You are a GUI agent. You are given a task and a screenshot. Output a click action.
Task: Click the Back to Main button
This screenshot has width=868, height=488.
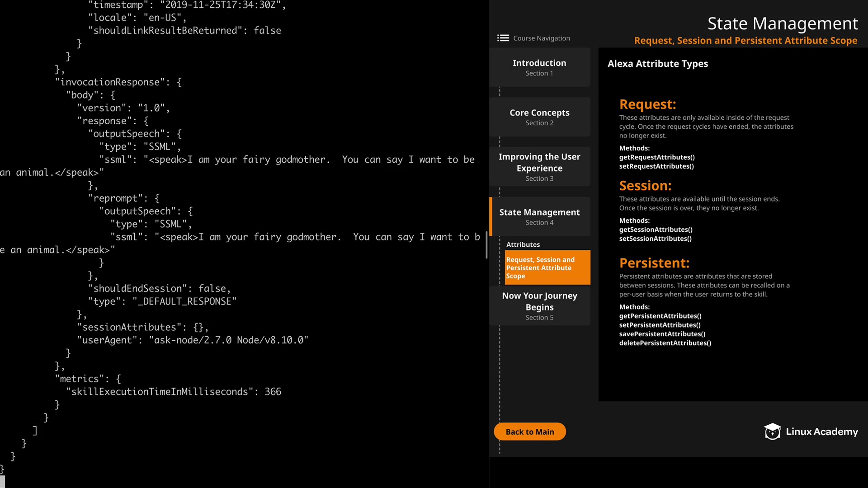point(529,432)
